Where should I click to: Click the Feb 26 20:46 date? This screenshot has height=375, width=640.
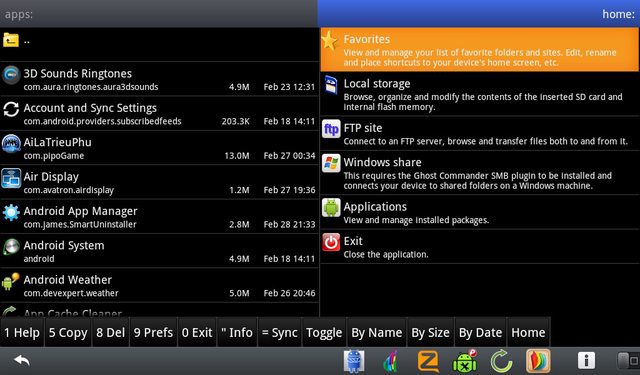(289, 293)
